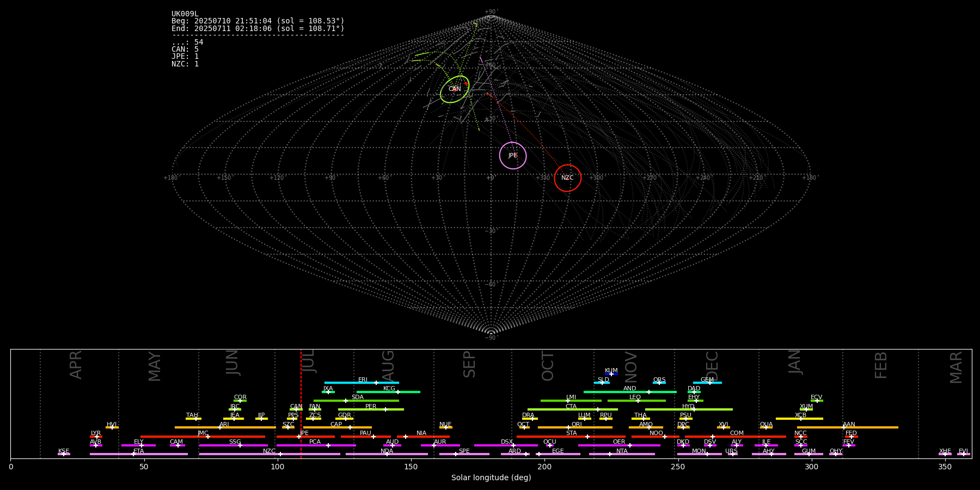Click the KSE shower marker in the timeline
This screenshot has height=490, width=980.
click(64, 454)
